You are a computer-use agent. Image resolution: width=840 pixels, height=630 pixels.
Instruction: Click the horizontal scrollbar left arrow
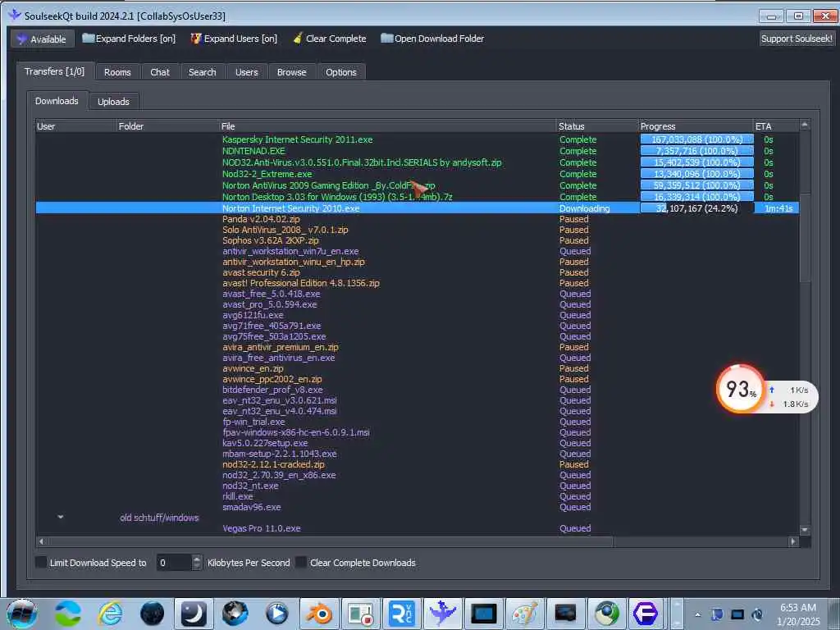click(x=41, y=541)
